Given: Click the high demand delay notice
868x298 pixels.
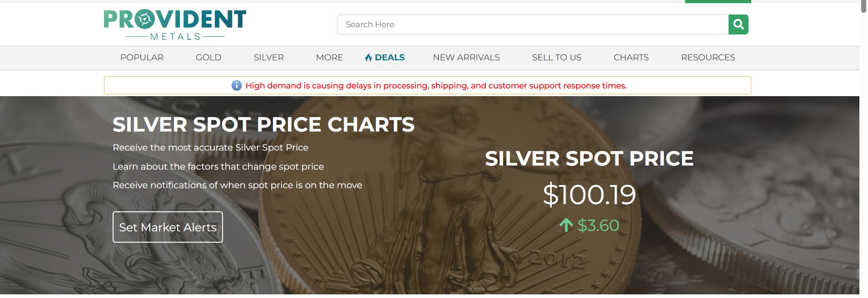Looking at the screenshot, I should [x=436, y=86].
